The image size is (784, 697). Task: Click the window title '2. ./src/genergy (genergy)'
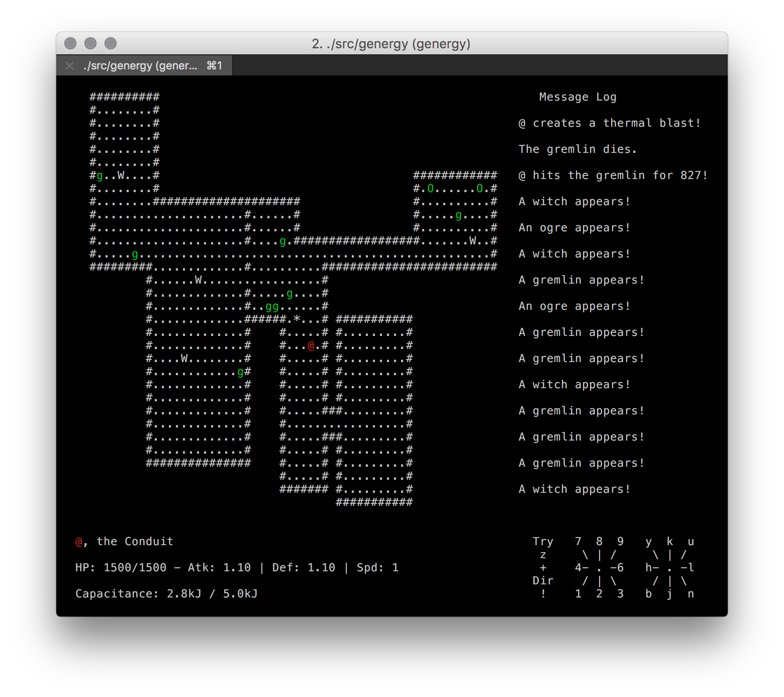click(391, 44)
